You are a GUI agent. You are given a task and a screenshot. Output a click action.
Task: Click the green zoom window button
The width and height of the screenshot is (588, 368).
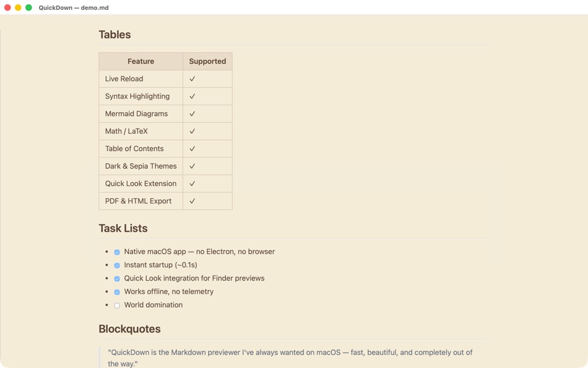click(27, 7)
